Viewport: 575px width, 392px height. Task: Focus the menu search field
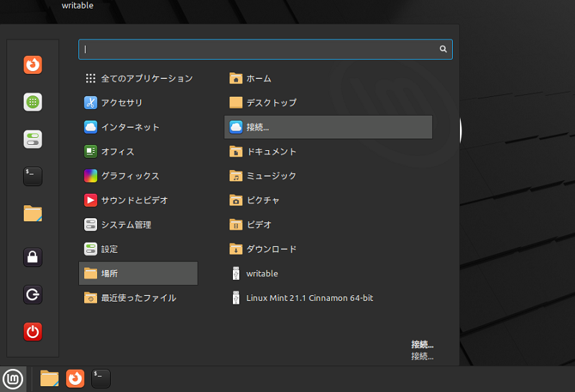[x=265, y=49]
